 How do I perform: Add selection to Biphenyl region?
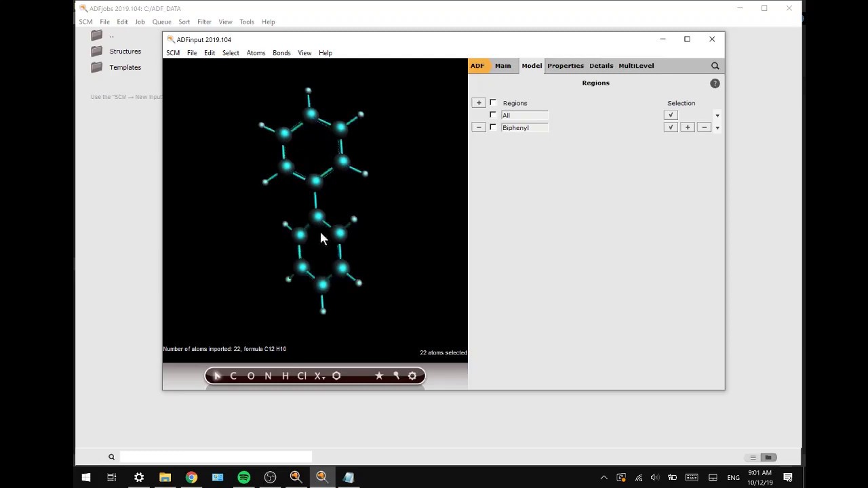[x=688, y=127]
